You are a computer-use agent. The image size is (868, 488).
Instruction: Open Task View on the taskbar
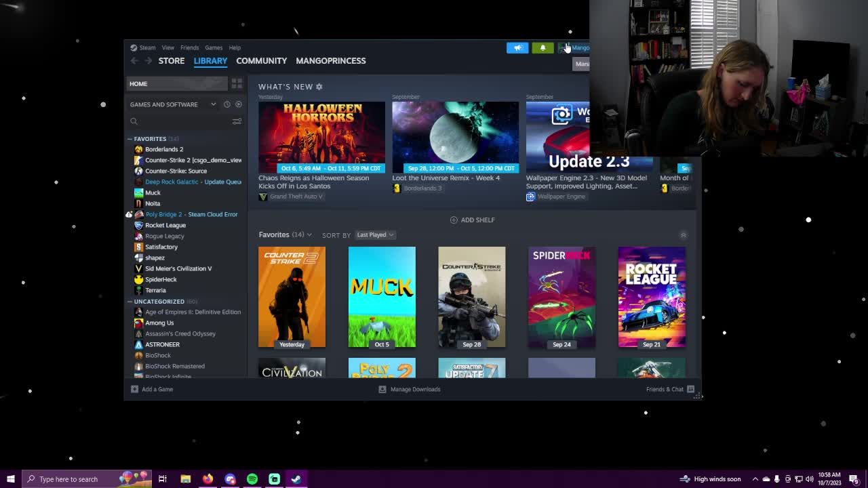click(163, 479)
